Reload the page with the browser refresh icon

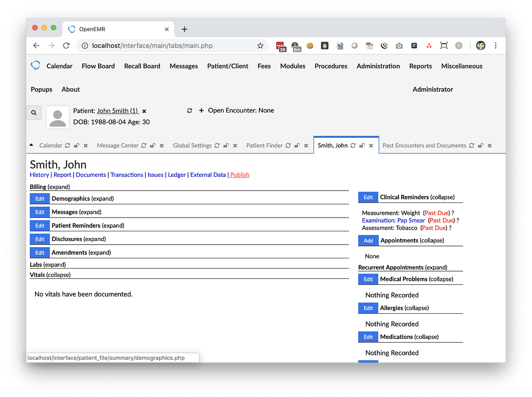click(x=66, y=45)
